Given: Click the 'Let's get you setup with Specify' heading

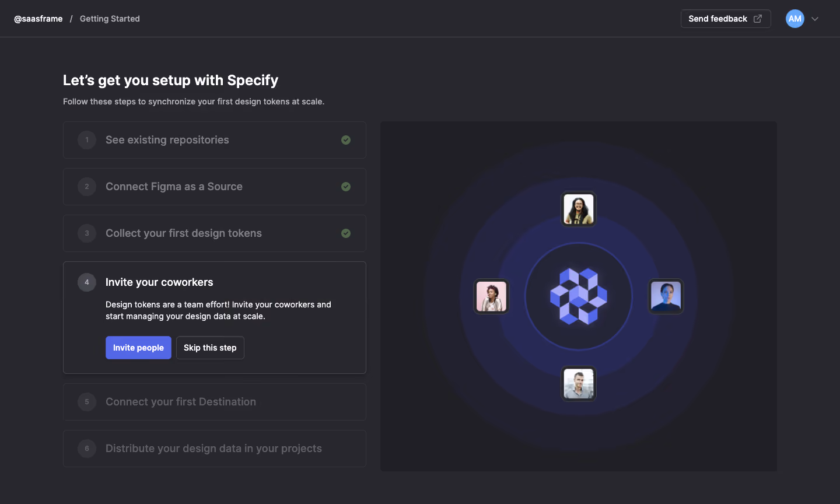Looking at the screenshot, I should pyautogui.click(x=170, y=80).
